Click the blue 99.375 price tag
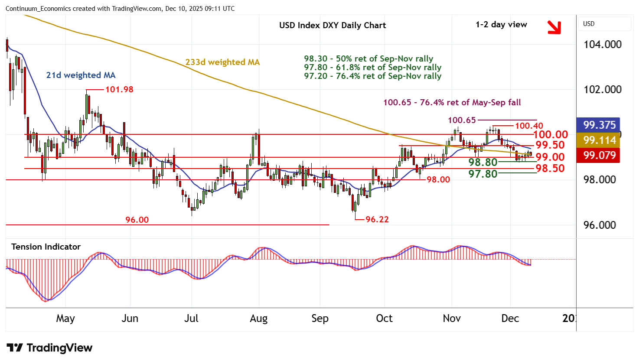This screenshot has height=364, width=639. pyautogui.click(x=599, y=125)
